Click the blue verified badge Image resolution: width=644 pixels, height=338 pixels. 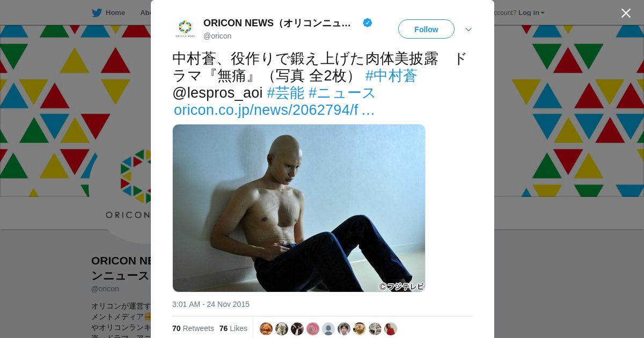click(368, 23)
